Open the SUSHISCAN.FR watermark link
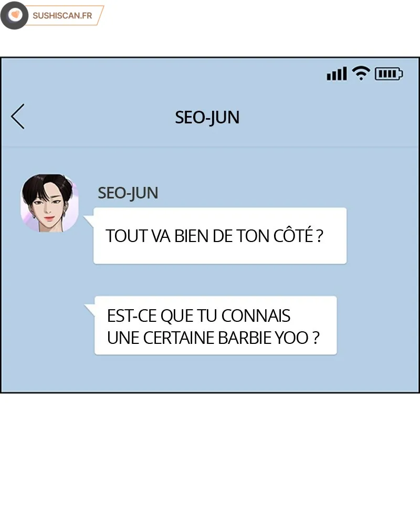Image resolution: width=420 pixels, height=525 pixels. pyautogui.click(x=62, y=15)
